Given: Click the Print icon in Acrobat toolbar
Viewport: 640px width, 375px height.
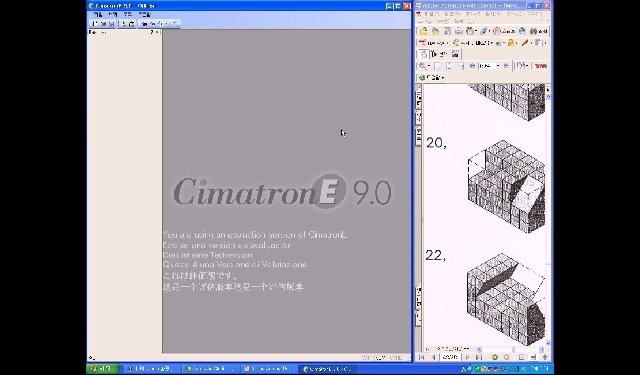Looking at the screenshot, I should click(x=458, y=31).
